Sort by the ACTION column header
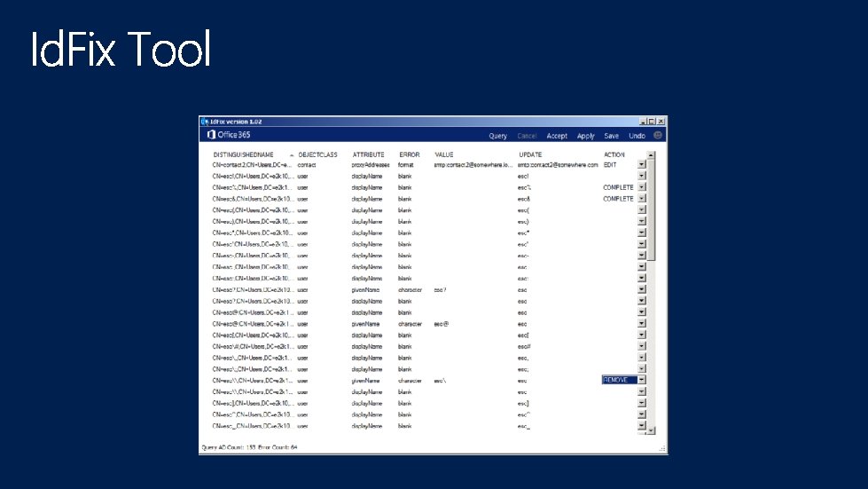This screenshot has width=868, height=489. click(614, 155)
